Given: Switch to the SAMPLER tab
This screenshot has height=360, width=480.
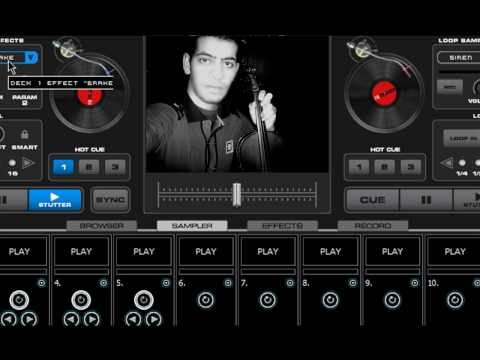Looking at the screenshot, I should [x=192, y=226].
